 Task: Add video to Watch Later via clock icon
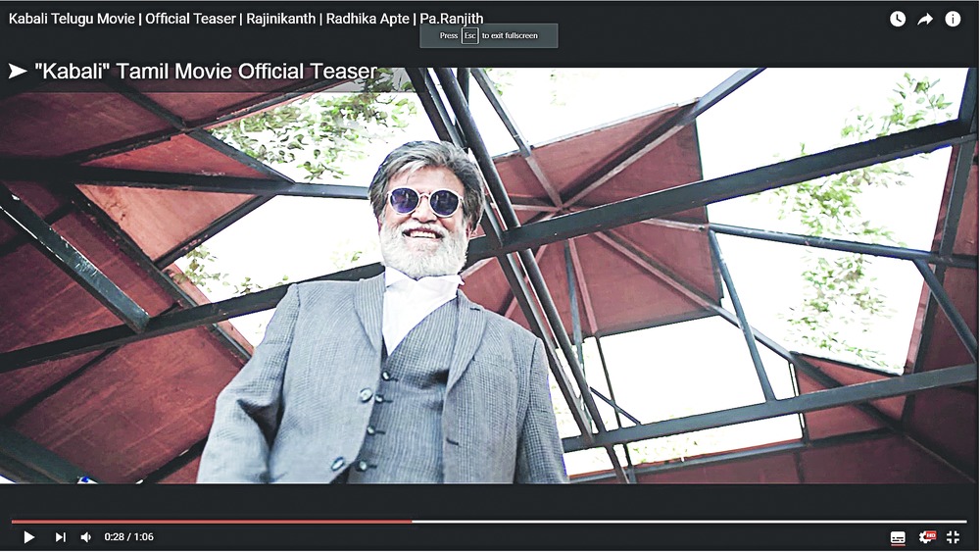click(x=898, y=19)
